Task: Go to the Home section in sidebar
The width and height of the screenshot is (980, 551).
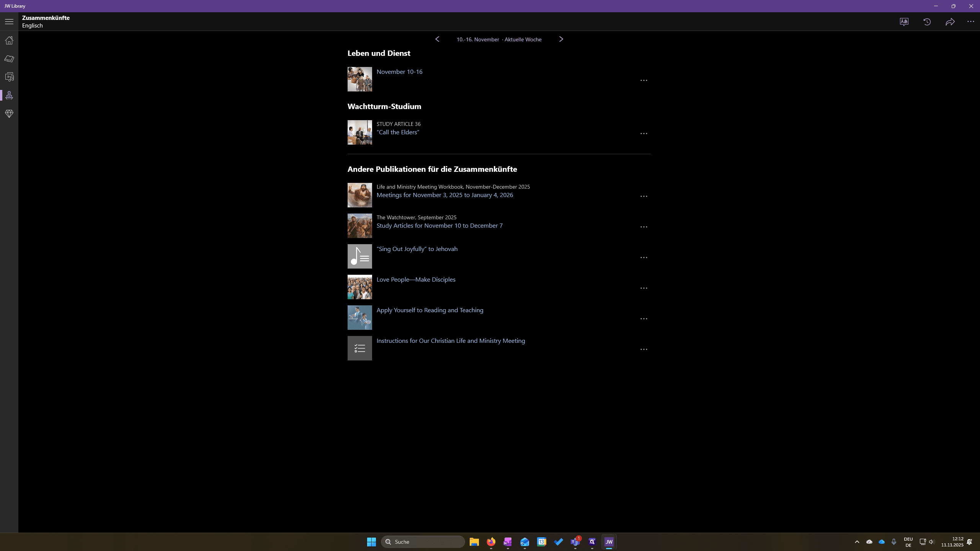Action: (9, 40)
